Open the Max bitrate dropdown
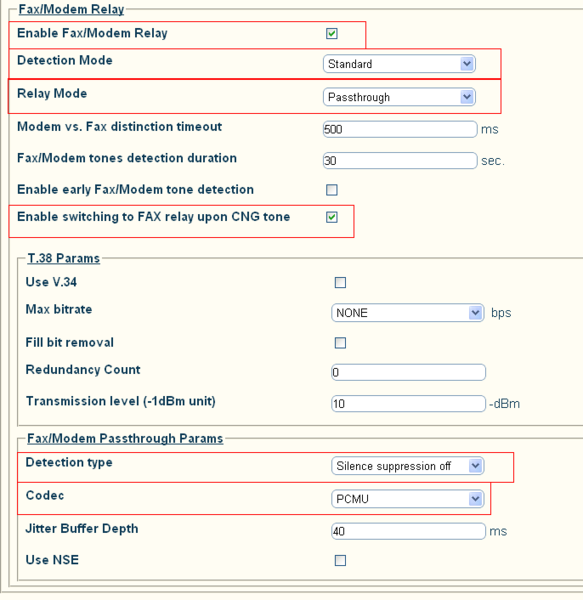Screen dimensions: 583x600 coord(407,313)
